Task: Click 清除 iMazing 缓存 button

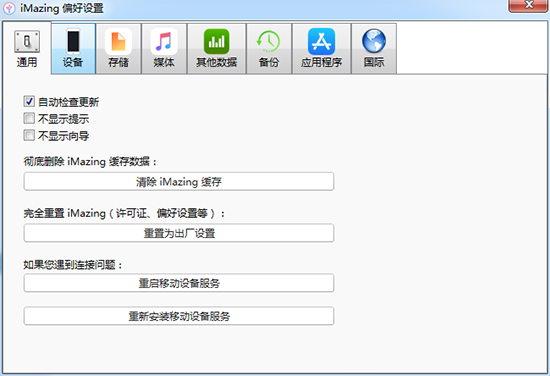Action: pyautogui.click(x=179, y=181)
